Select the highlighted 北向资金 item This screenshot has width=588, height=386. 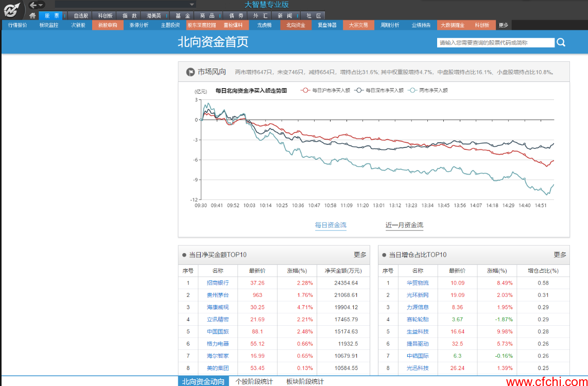pos(296,25)
